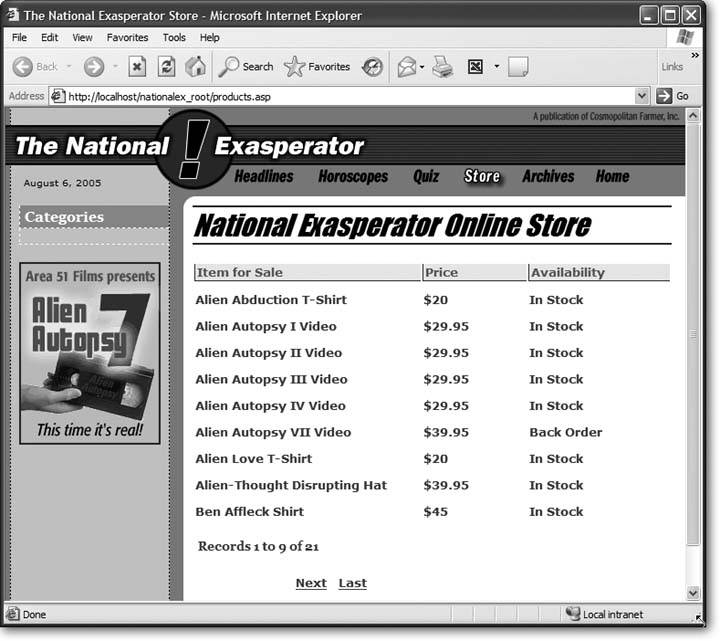Click the Categories sidebar heading
This screenshot has width=720, height=641.
[x=64, y=217]
